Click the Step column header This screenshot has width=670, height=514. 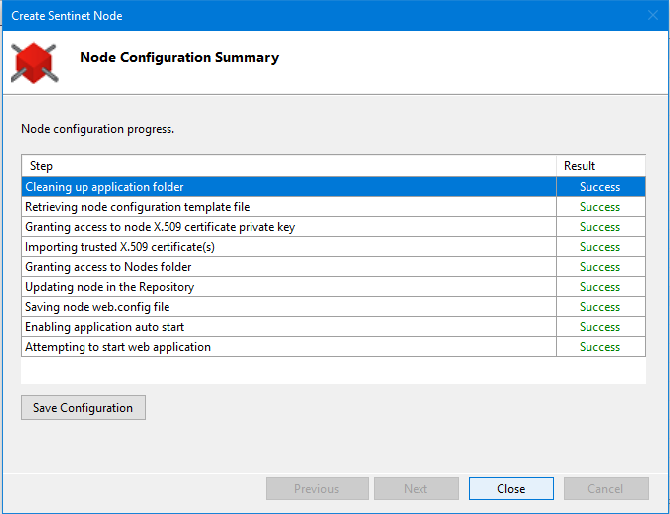(289, 166)
